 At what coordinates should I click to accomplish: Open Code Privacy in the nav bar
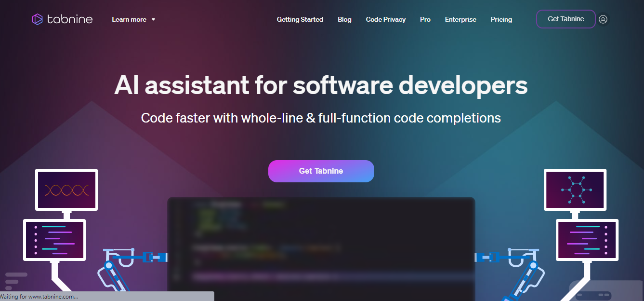[386, 19]
